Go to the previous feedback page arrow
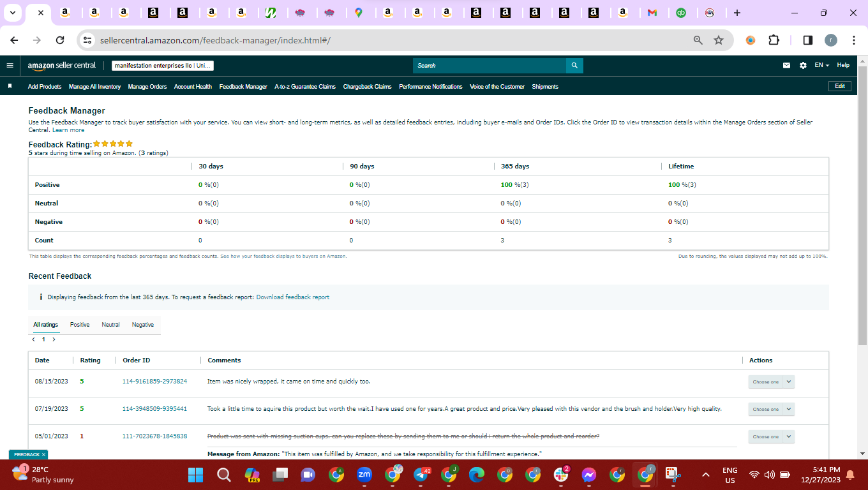868x490 pixels. tap(34, 339)
